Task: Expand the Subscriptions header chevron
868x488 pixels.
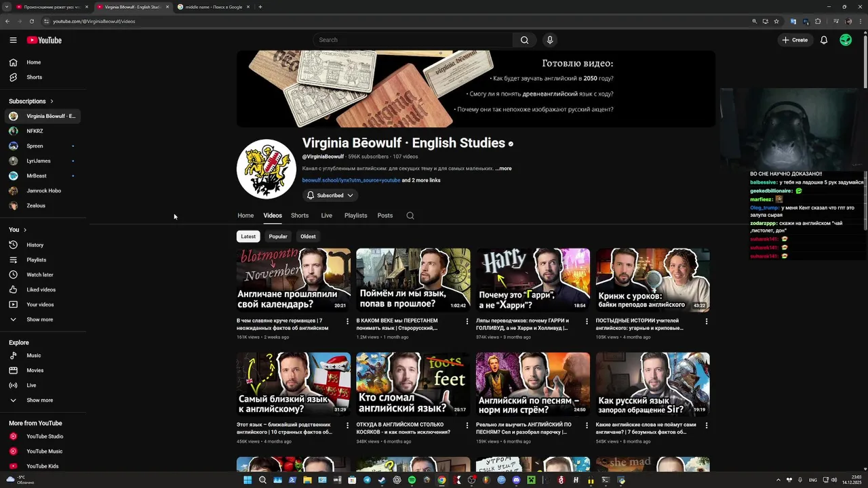Action: [52, 101]
